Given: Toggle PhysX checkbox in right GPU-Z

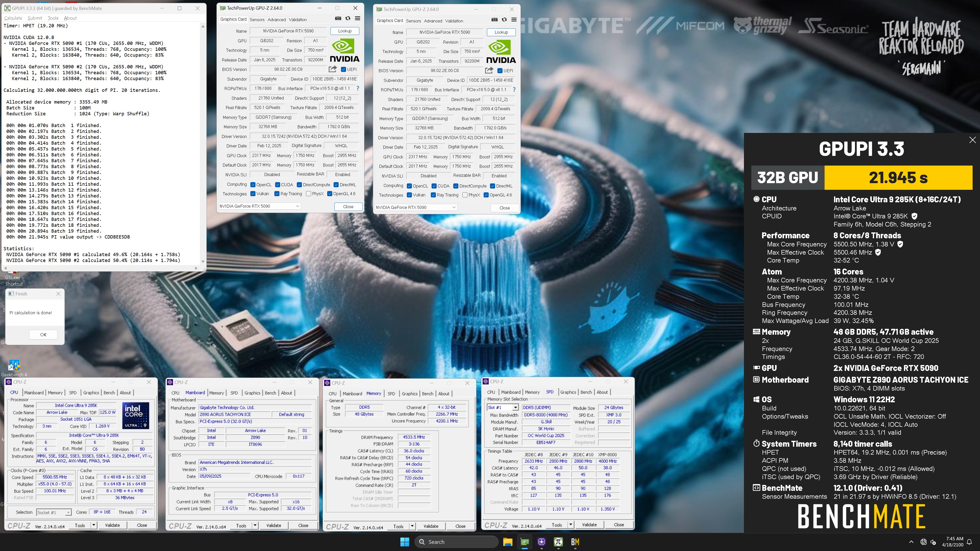Looking at the screenshot, I should (465, 195).
